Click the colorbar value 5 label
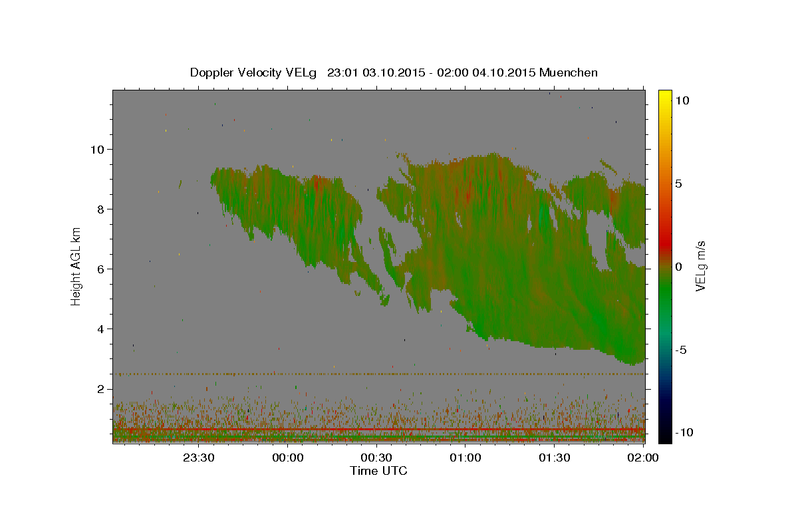This screenshot has width=798, height=532. tap(679, 184)
